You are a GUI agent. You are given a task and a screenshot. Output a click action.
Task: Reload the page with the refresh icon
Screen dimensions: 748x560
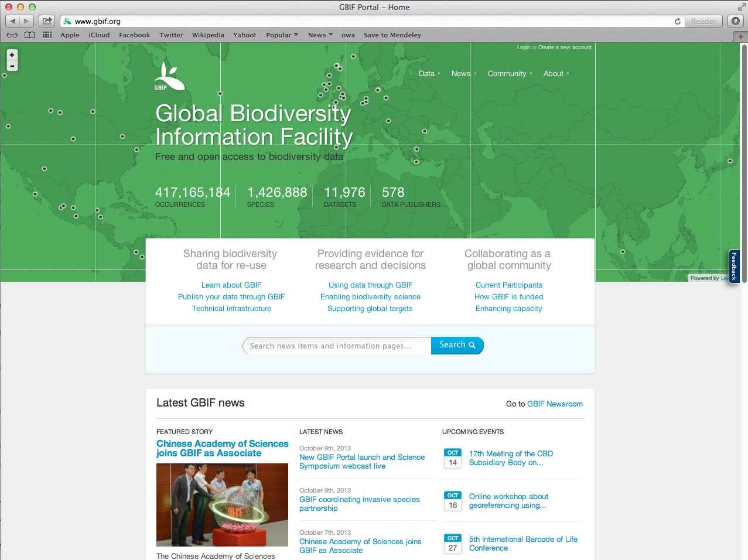[678, 21]
